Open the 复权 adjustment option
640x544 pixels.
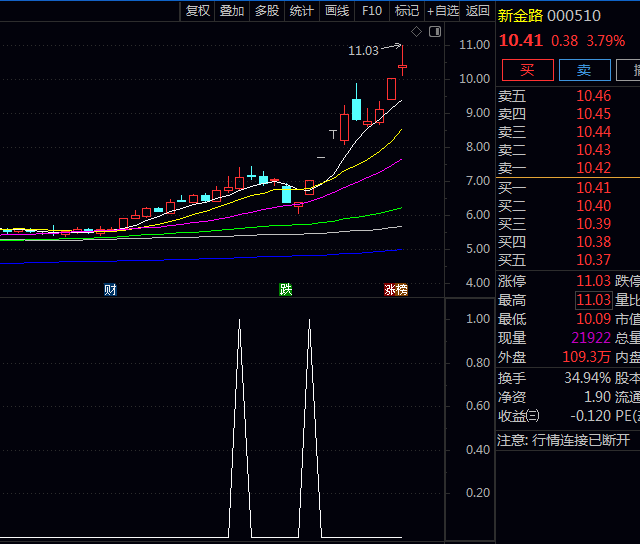[x=198, y=11]
